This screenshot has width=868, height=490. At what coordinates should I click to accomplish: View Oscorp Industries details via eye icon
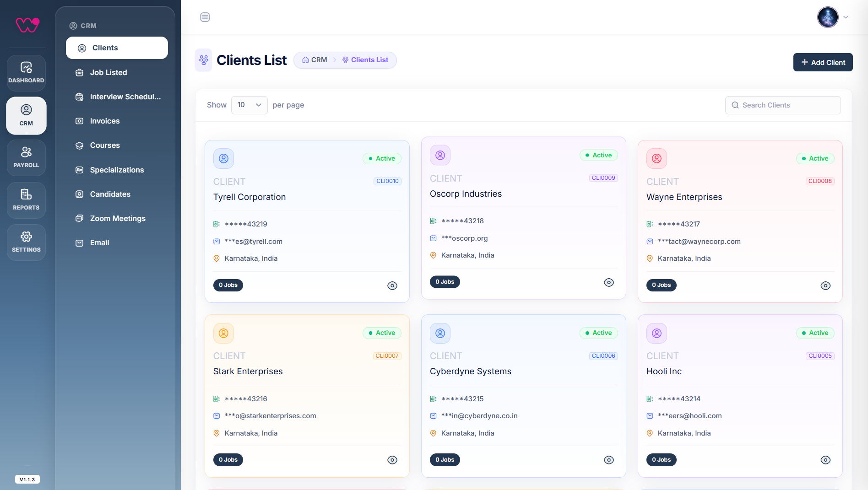(x=609, y=282)
